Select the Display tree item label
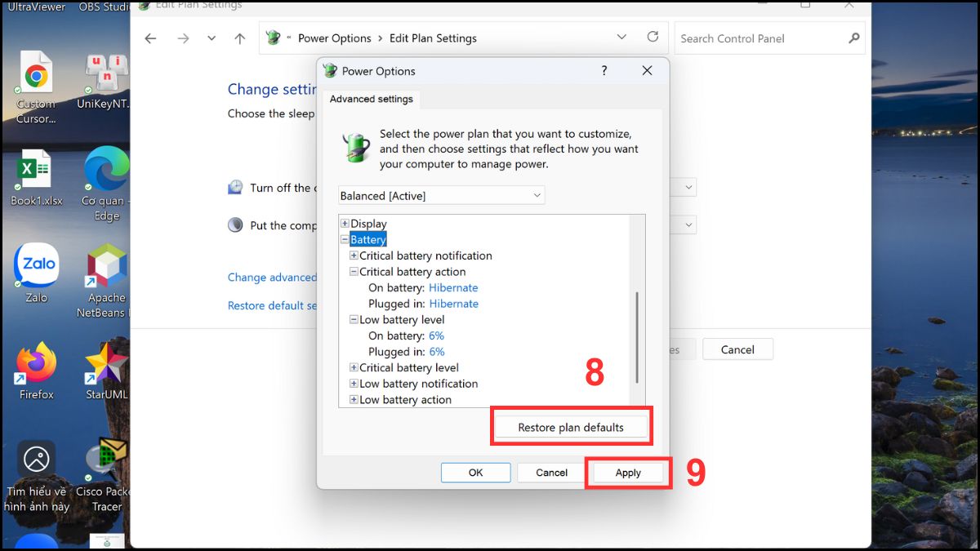The width and height of the screenshot is (980, 551). (368, 224)
